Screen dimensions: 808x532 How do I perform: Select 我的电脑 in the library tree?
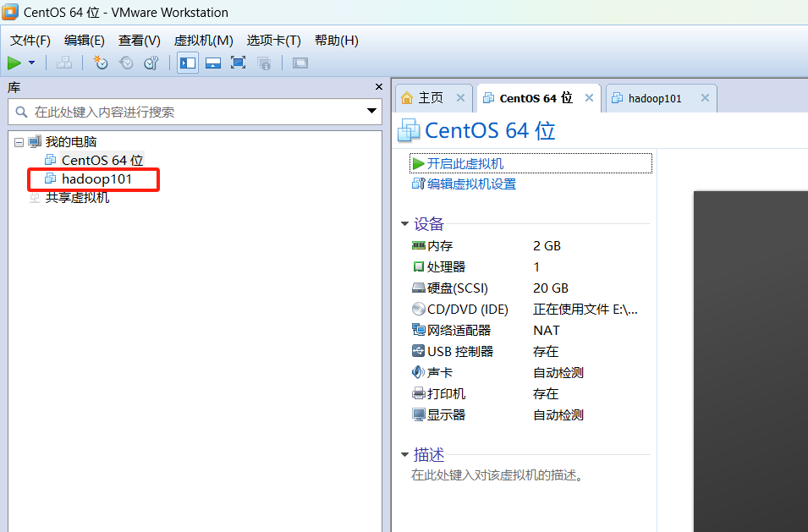coord(70,141)
